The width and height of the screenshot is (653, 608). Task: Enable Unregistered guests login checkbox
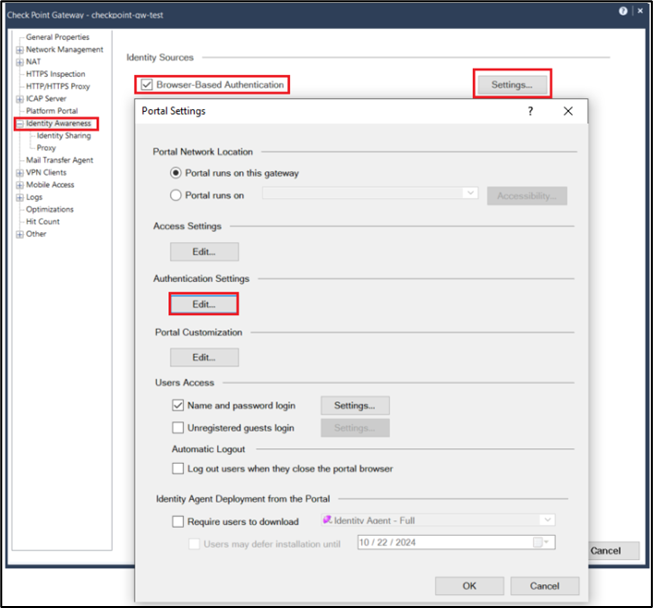pyautogui.click(x=179, y=428)
